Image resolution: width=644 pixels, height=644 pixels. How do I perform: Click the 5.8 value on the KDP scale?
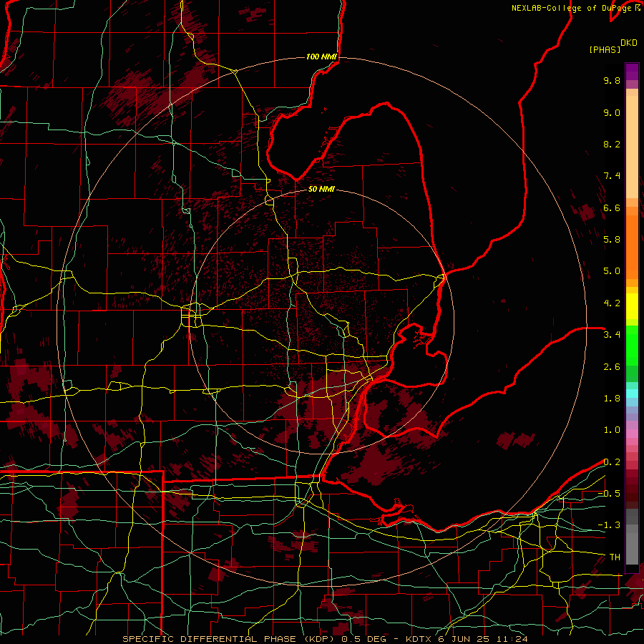612,239
